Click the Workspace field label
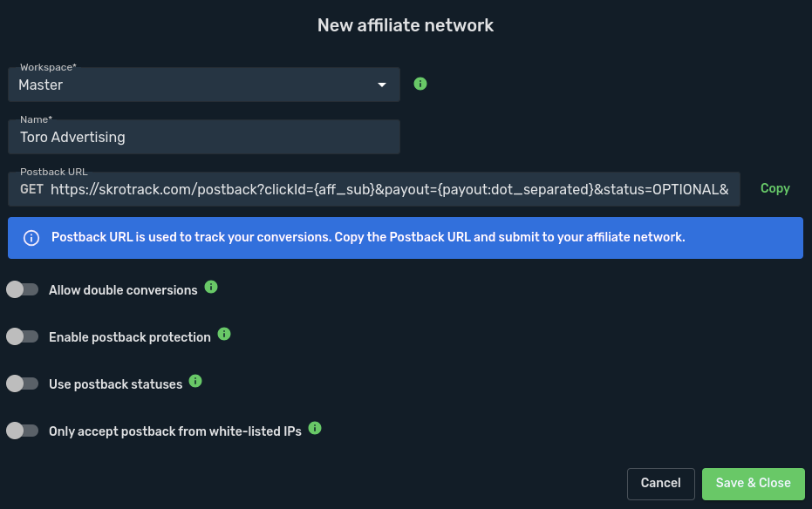Screen dimensions: 812x509 coord(48,67)
